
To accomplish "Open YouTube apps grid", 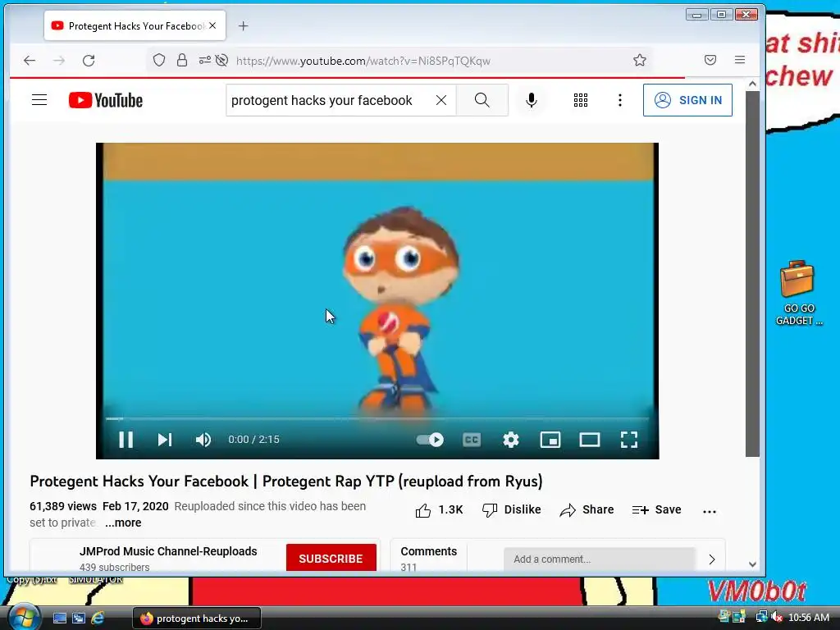I will pos(581,100).
